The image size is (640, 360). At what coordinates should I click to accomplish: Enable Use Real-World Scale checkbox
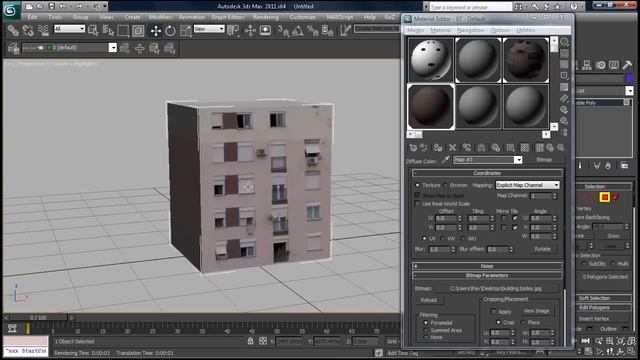coord(417,204)
